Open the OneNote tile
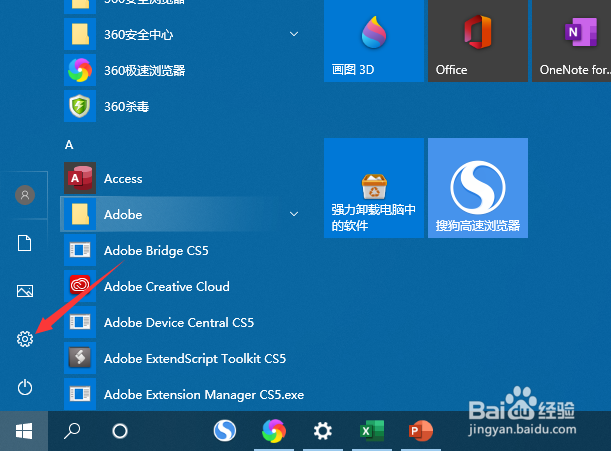Screen dimensions: 611x451 pyautogui.click(x=572, y=41)
